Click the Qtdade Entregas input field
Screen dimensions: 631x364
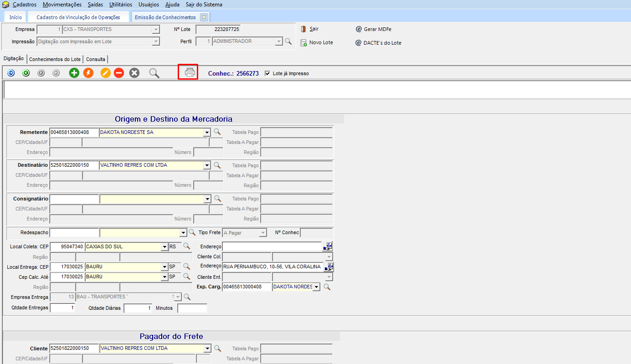click(62, 308)
